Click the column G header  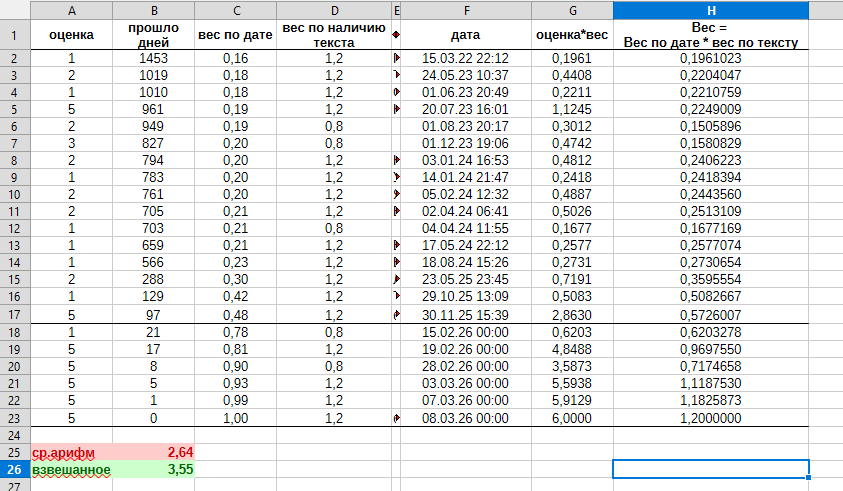tap(572, 10)
